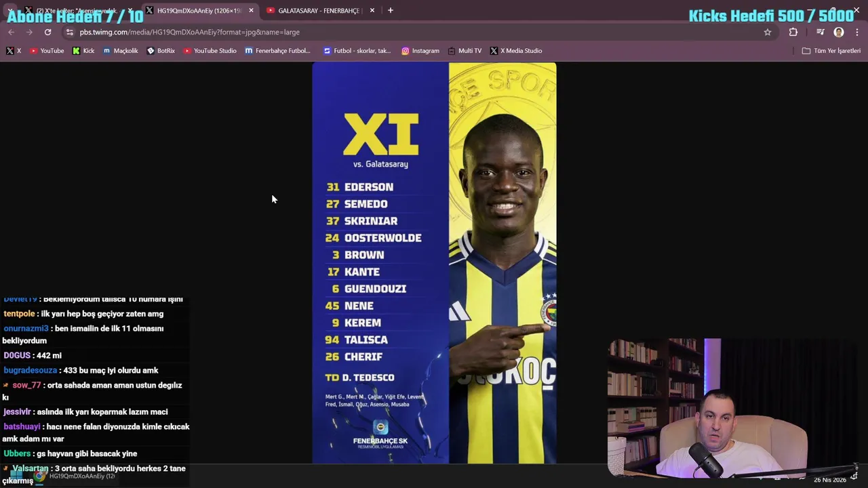Open the YouTube bookmark
The height and width of the screenshot is (488, 868).
pyautogui.click(x=47, y=51)
